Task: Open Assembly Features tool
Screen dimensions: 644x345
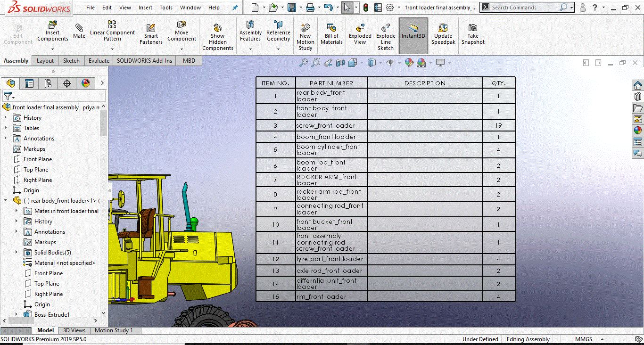Action: 250,31
